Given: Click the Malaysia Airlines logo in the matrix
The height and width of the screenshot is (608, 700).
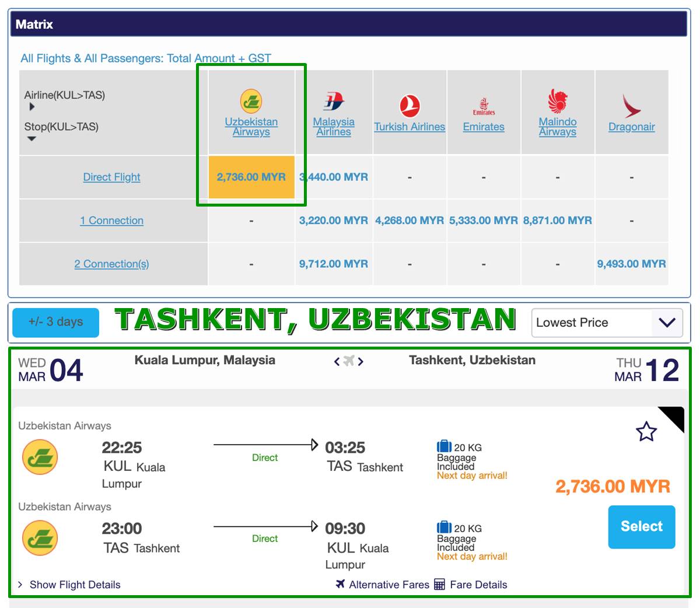Looking at the screenshot, I should [334, 102].
